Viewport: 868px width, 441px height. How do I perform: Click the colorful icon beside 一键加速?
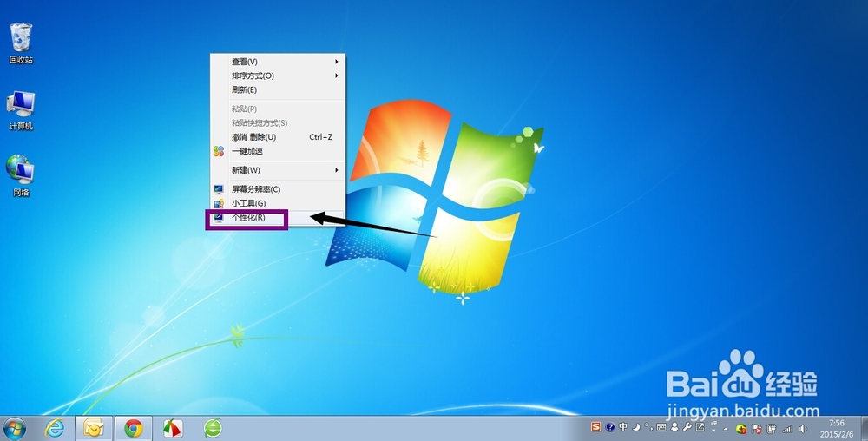tap(219, 151)
